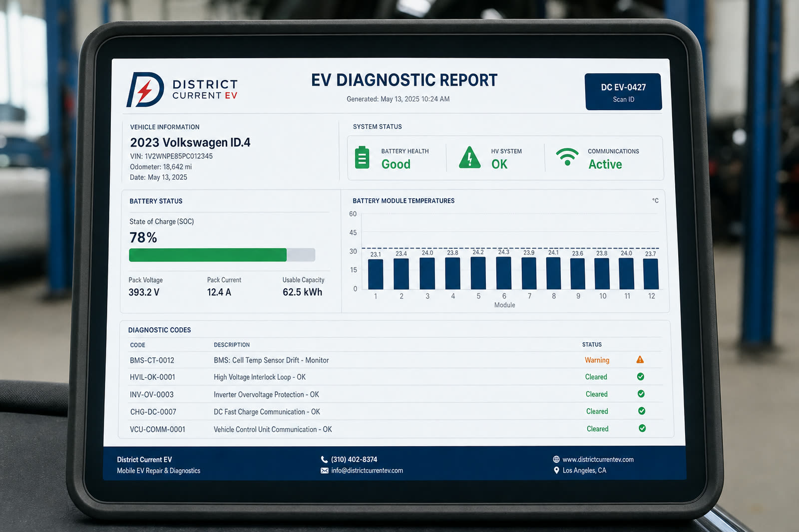Viewport: 799px width, 532px height.
Task: Click 'DC Fast Charge Communication - OK' description
Action: coord(267,412)
